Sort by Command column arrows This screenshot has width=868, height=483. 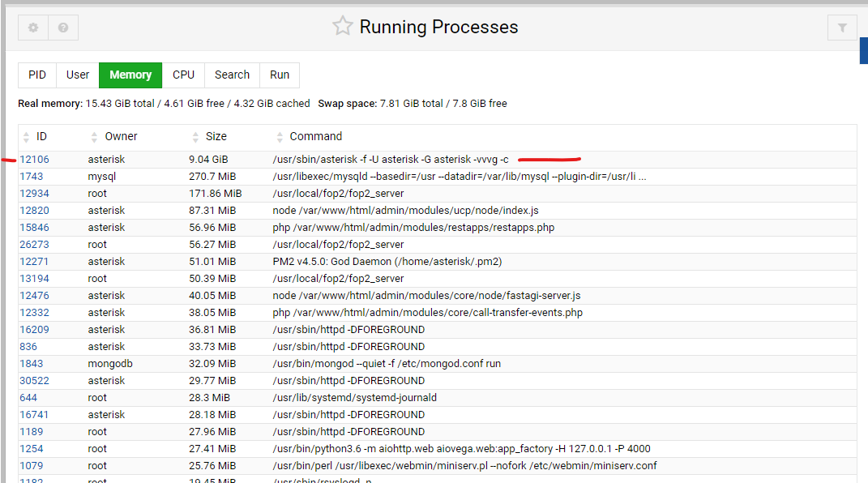tap(280, 137)
